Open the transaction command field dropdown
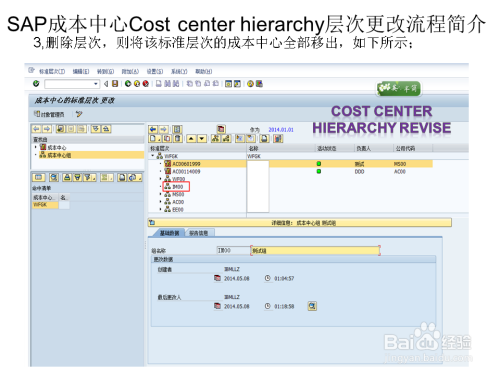Screen dimensions: 500x375 coord(96,84)
